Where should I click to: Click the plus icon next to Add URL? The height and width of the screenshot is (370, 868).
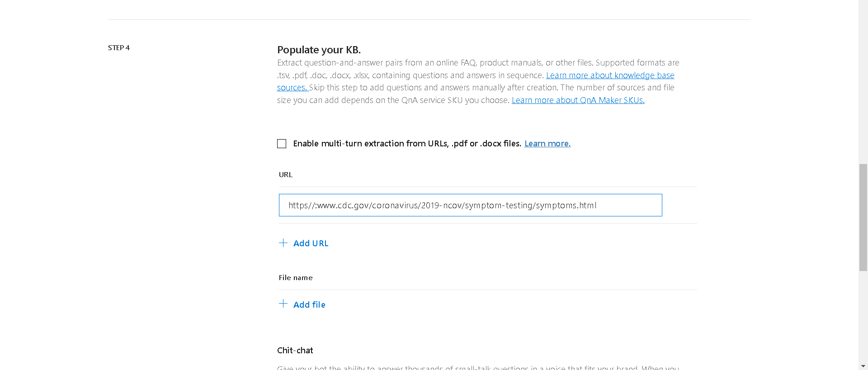pos(283,243)
